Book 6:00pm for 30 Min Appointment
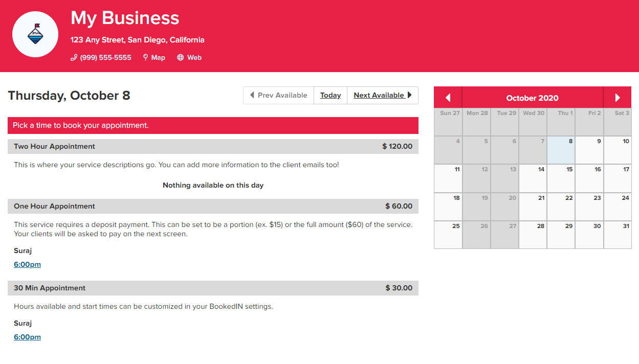This screenshot has width=639, height=364. tap(27, 337)
